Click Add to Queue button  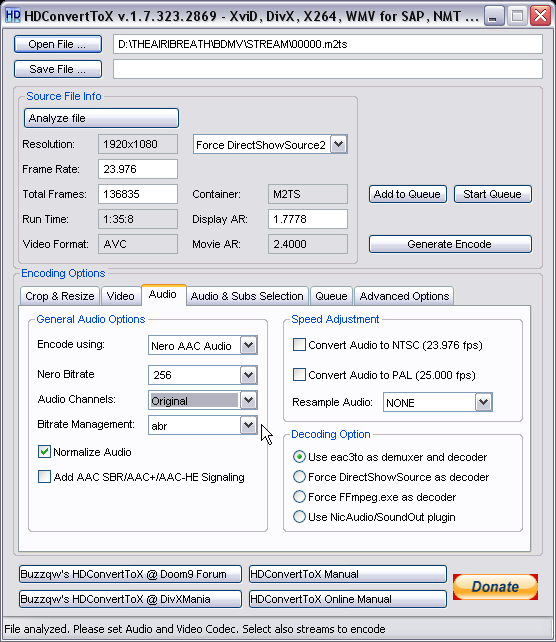tap(407, 194)
